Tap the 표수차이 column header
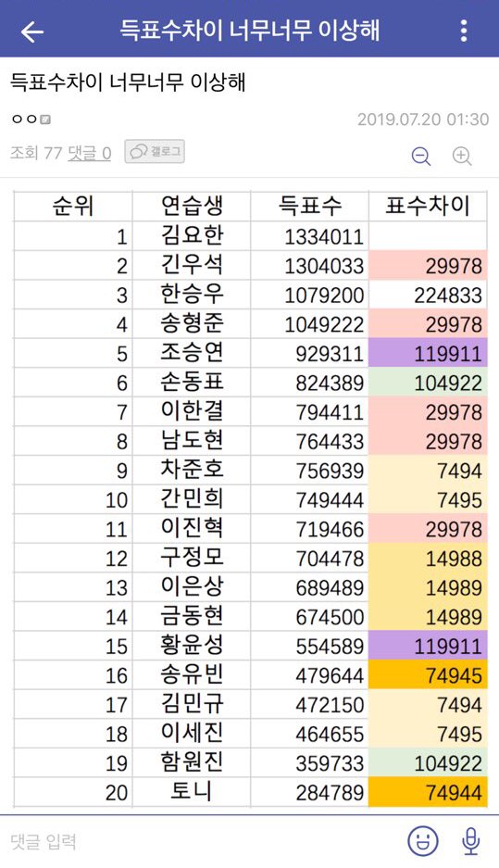Viewport: 499px width, 868px height. (x=428, y=206)
